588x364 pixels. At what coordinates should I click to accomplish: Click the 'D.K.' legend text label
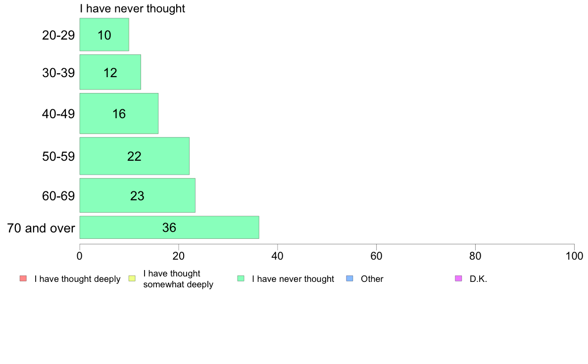(478, 279)
